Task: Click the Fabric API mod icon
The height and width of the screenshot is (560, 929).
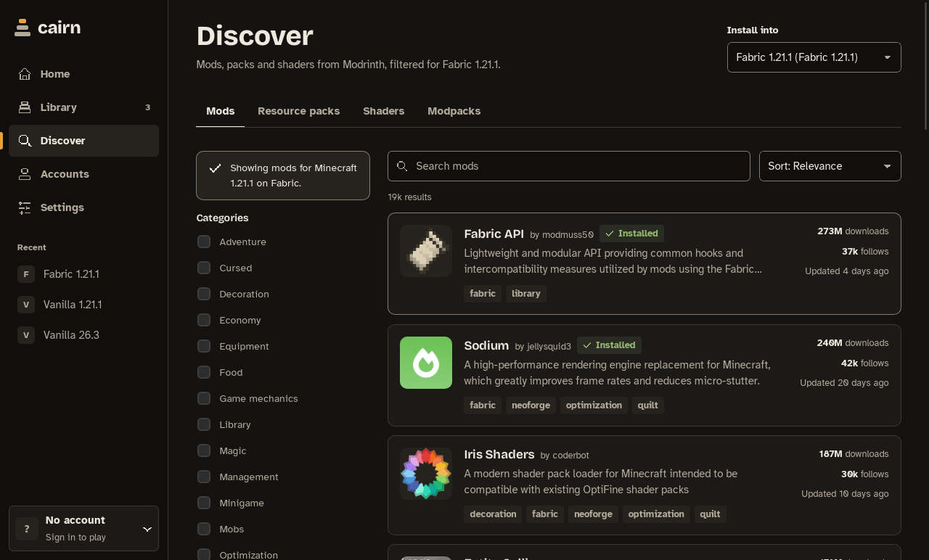Action: click(x=426, y=251)
